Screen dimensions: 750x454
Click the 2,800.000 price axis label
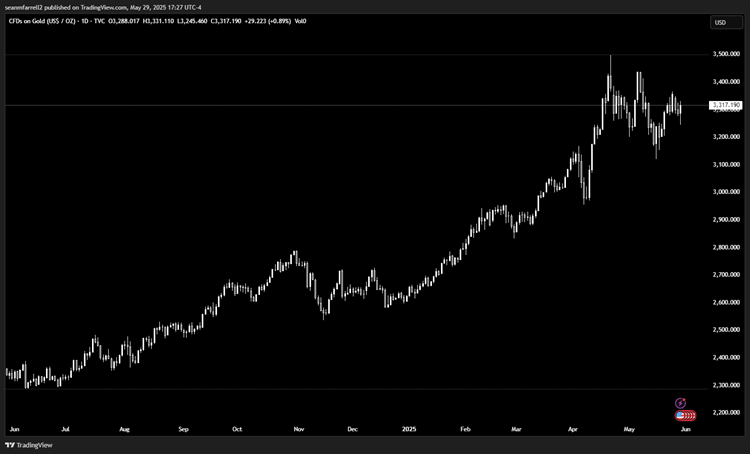(726, 247)
